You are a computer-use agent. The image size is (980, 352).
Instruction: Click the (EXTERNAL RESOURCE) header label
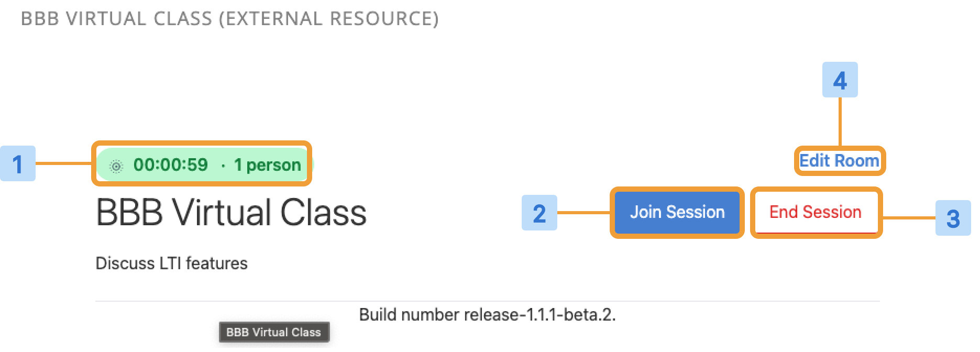pyautogui.click(x=328, y=19)
